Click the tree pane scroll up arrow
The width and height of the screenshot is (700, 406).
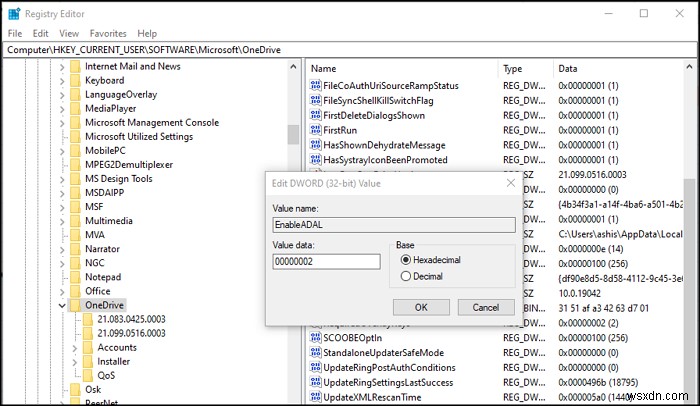pos(293,67)
